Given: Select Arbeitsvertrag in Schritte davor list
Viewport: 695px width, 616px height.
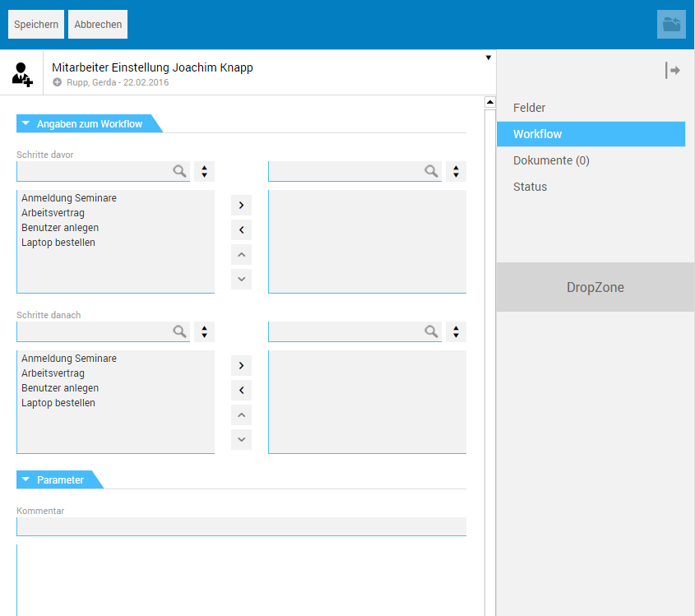Looking at the screenshot, I should pyautogui.click(x=53, y=213).
